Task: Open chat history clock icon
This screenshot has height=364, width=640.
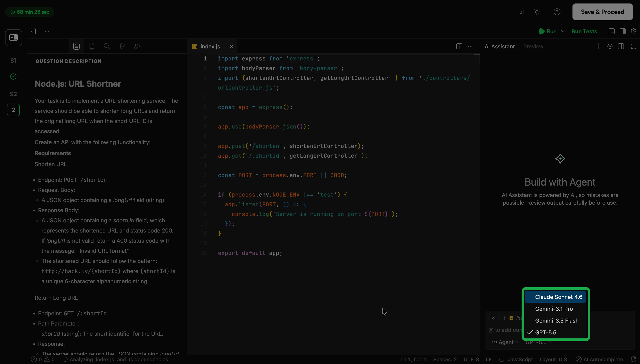Action: tap(610, 46)
